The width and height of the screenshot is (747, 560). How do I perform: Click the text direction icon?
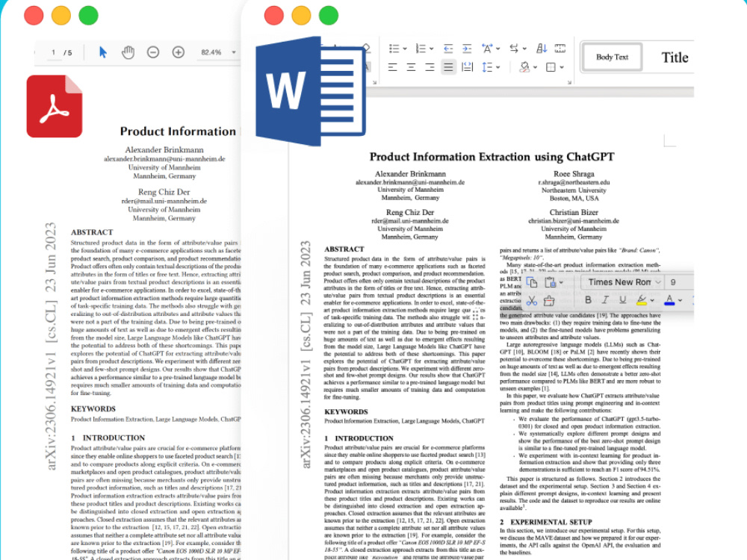514,48
